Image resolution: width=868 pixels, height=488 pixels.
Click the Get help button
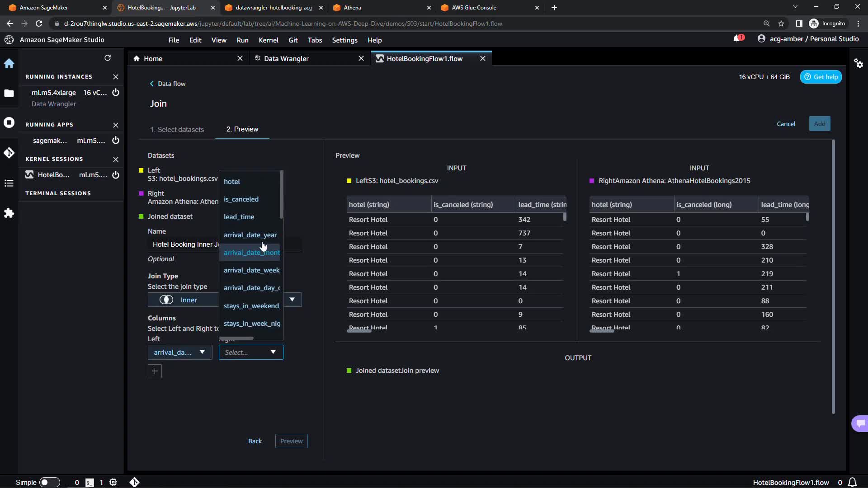(x=821, y=77)
